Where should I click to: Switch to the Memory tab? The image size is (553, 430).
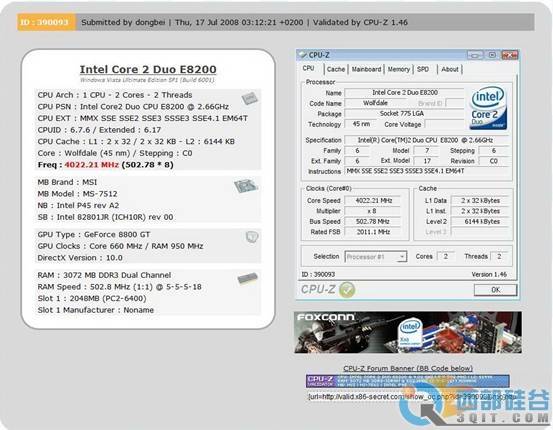[399, 69]
